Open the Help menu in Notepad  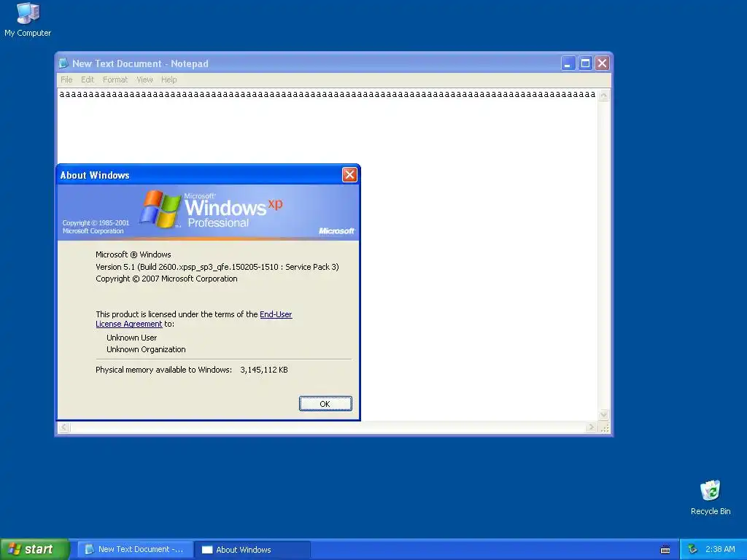[x=169, y=79]
